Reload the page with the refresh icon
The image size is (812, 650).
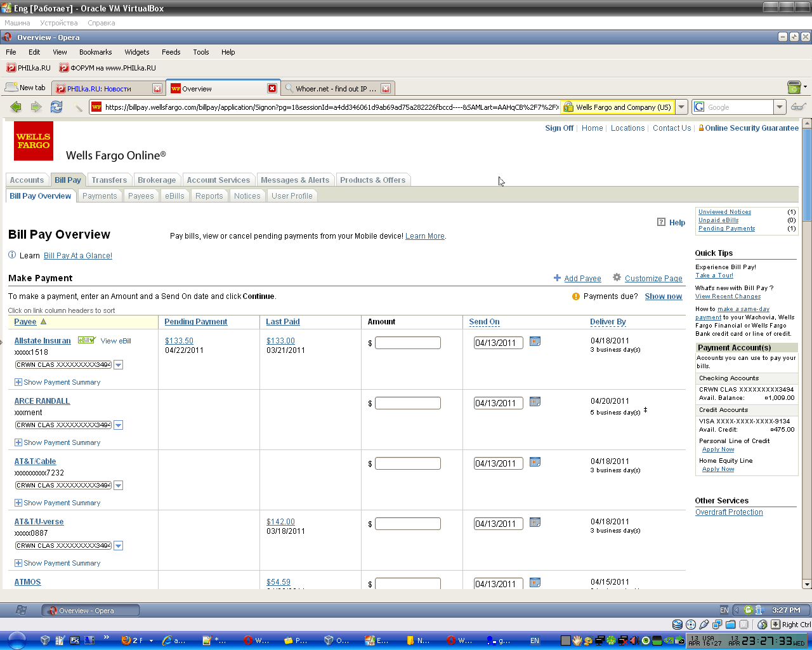tap(56, 107)
